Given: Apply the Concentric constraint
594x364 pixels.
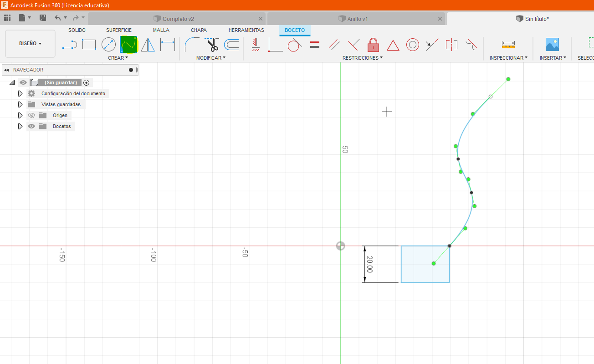Looking at the screenshot, I should pos(413,45).
